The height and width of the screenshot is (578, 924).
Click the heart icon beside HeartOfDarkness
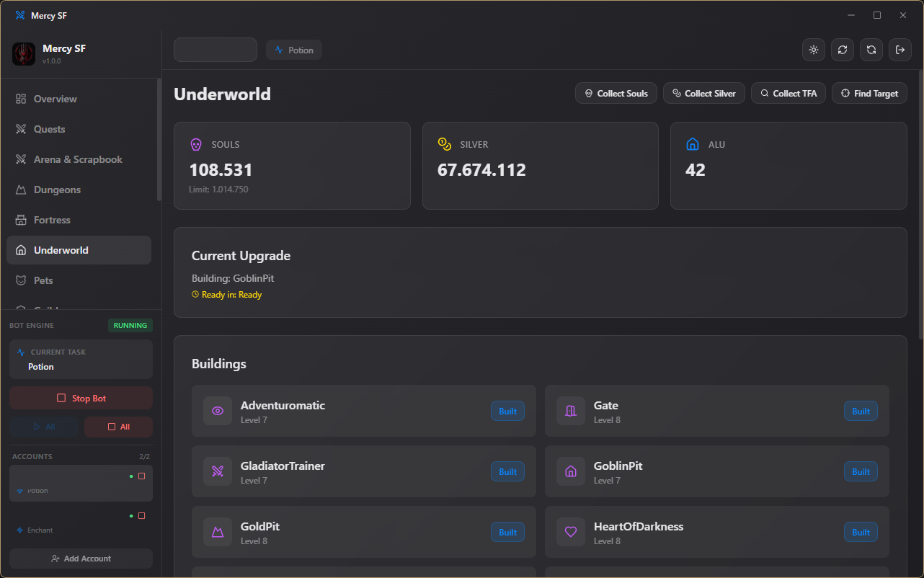571,532
